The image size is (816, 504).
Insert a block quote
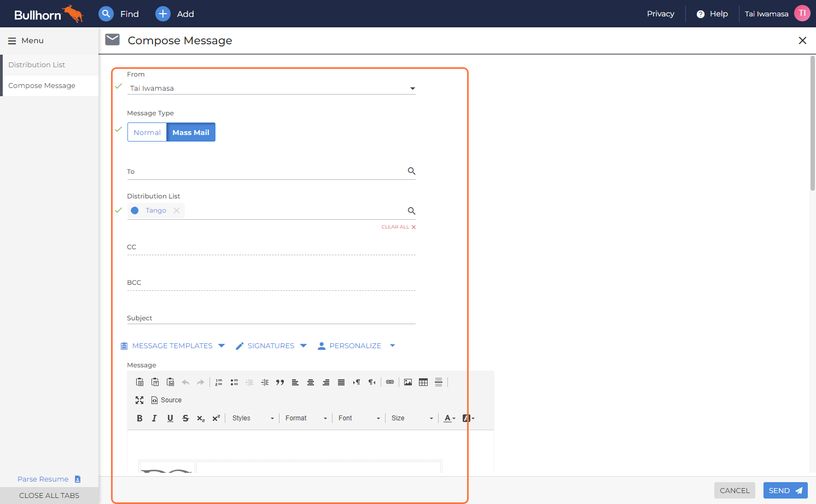280,382
